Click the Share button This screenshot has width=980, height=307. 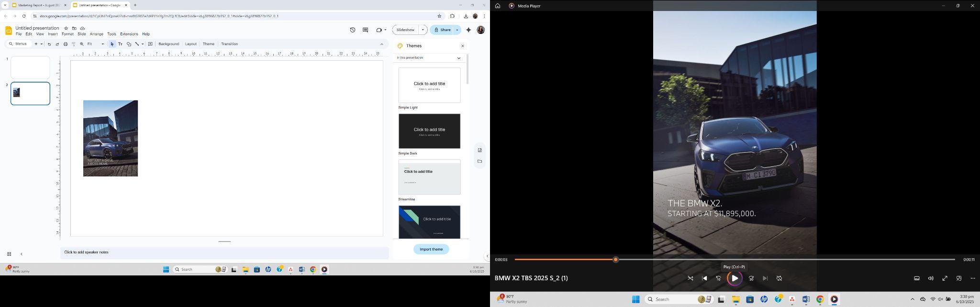[x=442, y=30]
